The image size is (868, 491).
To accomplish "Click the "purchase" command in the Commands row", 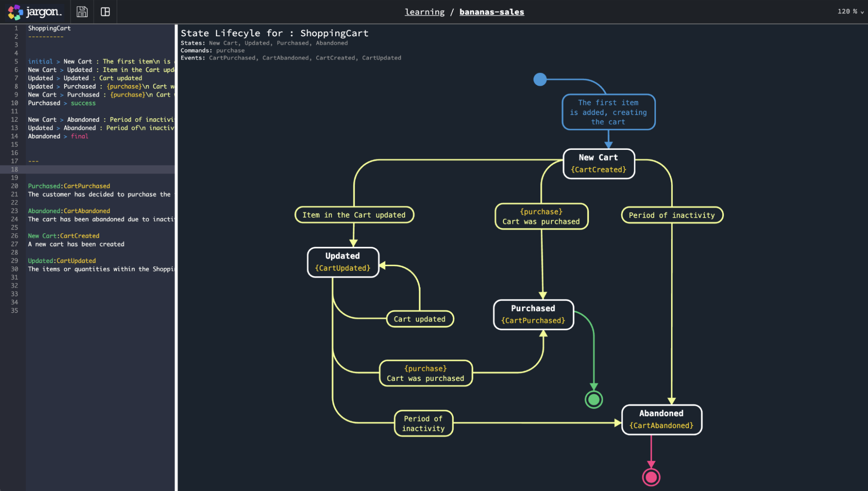I will [231, 50].
